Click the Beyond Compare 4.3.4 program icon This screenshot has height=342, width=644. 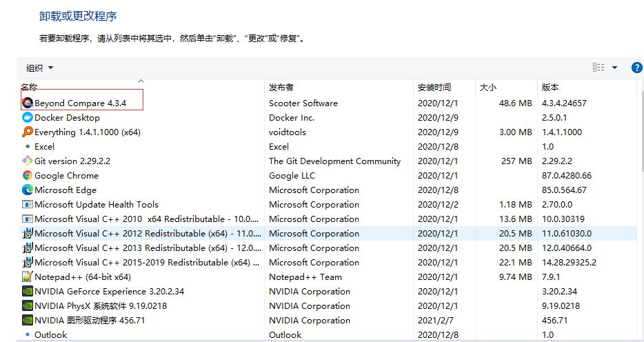tap(28, 103)
